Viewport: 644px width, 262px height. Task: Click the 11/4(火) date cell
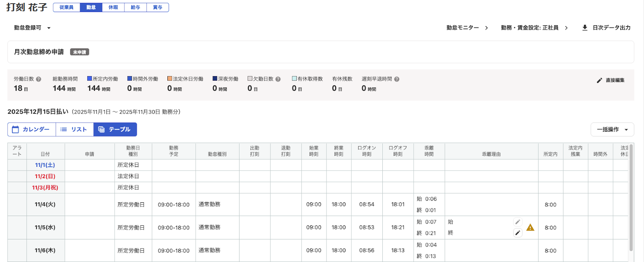[45, 204]
